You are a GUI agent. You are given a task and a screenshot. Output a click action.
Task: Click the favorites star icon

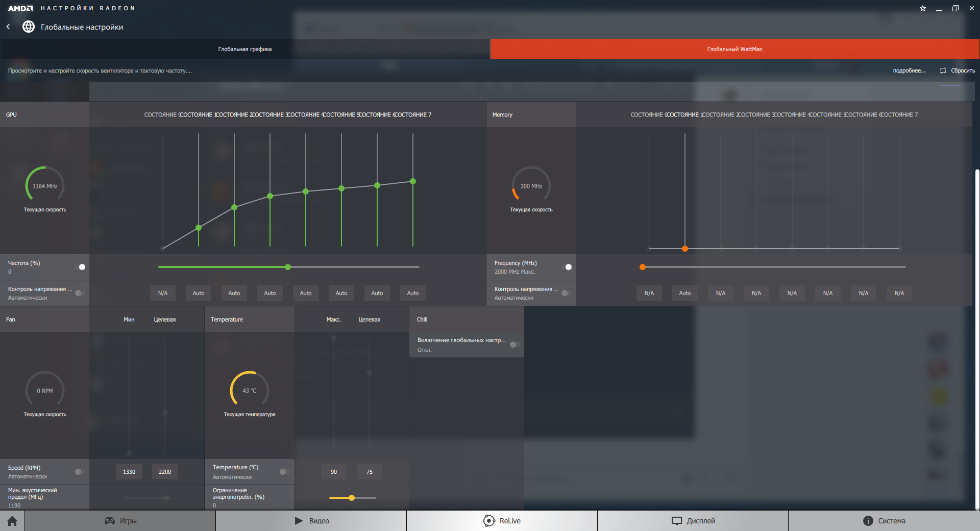click(923, 8)
